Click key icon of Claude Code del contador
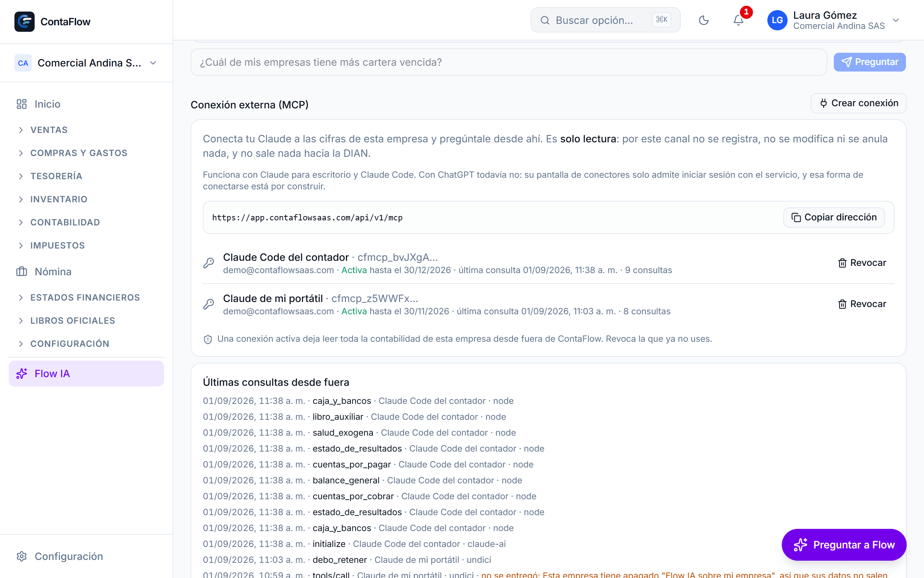The width and height of the screenshot is (924, 578). 209,263
